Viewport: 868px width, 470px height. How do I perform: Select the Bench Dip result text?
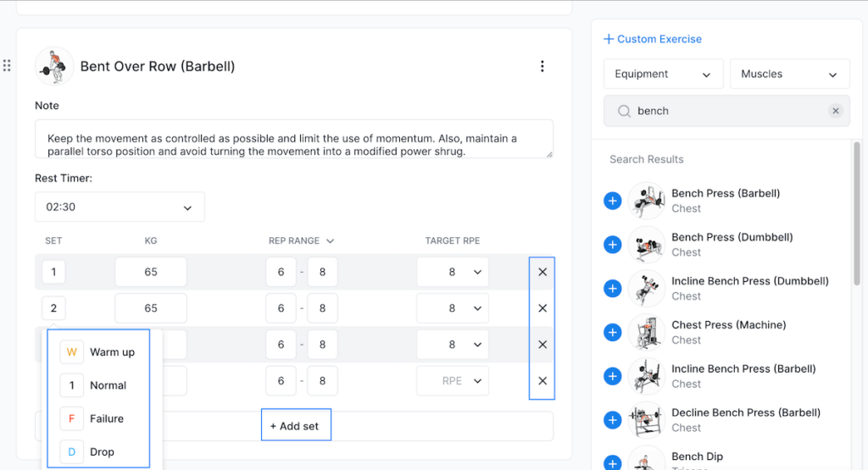tap(697, 456)
